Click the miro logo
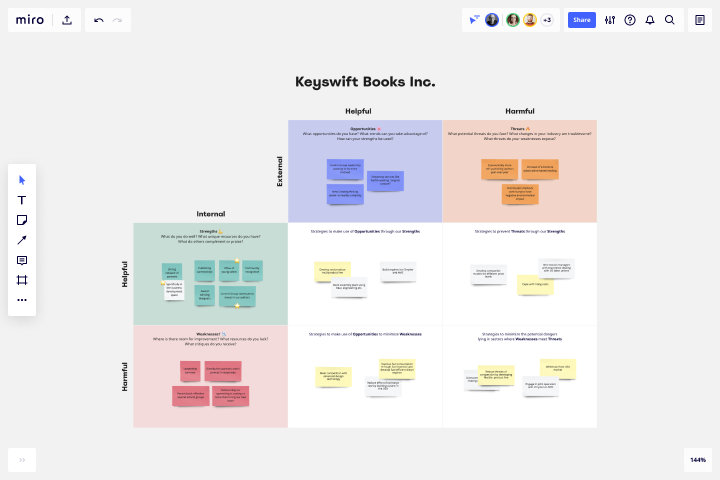Image resolution: width=720 pixels, height=480 pixels. tap(30, 20)
